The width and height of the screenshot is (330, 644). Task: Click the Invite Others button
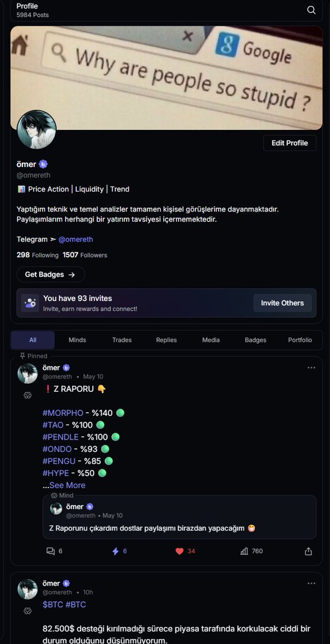pyautogui.click(x=283, y=303)
